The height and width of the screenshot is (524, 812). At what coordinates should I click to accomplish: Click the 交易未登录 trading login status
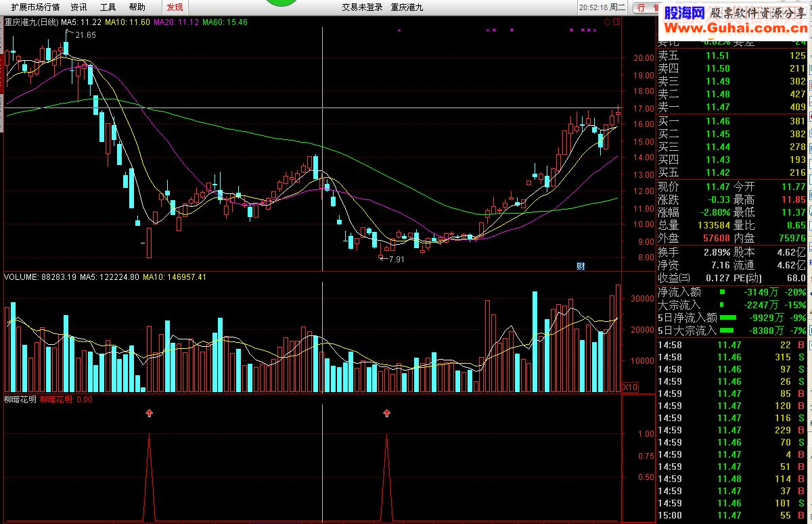pos(362,7)
